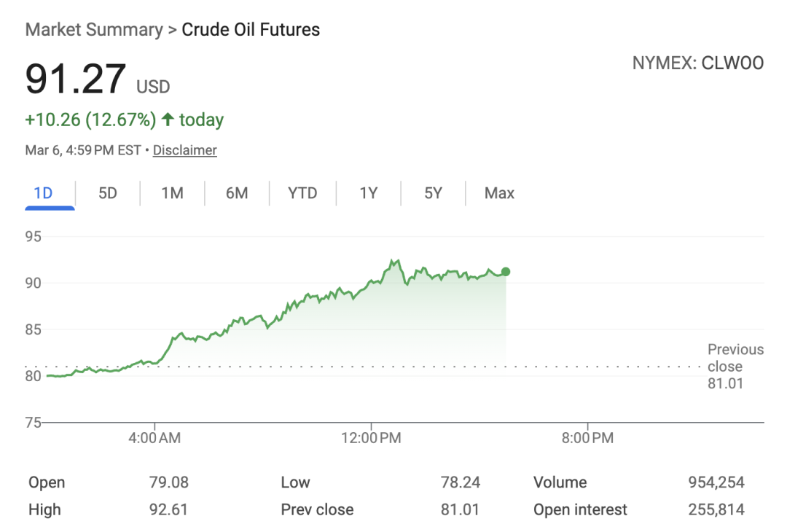The image size is (787, 532).
Task: Click the 91.27 price figure
Action: click(76, 79)
